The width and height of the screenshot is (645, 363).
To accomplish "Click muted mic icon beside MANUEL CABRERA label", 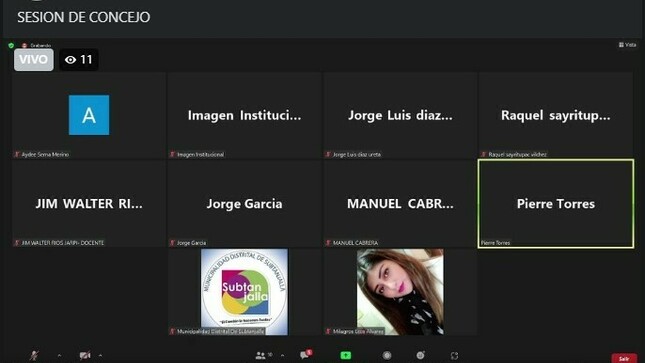I will click(x=328, y=243).
